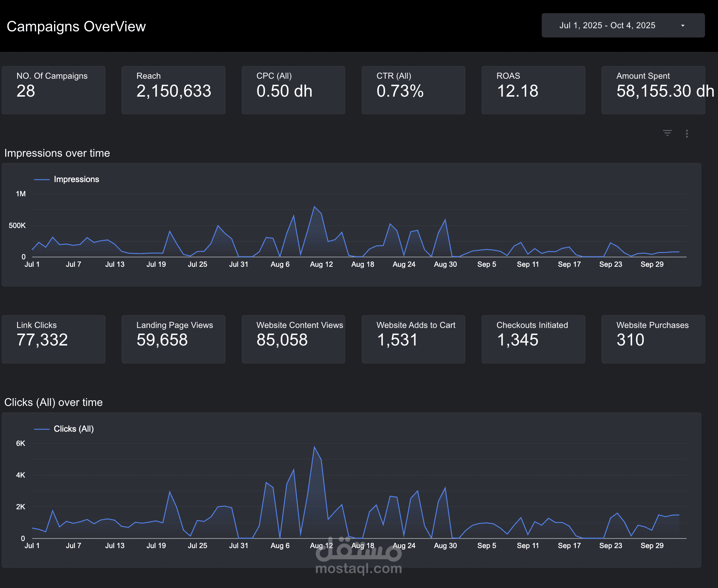Click the Campaigns OverView title
Screen dimensions: 718x588
[76, 26]
